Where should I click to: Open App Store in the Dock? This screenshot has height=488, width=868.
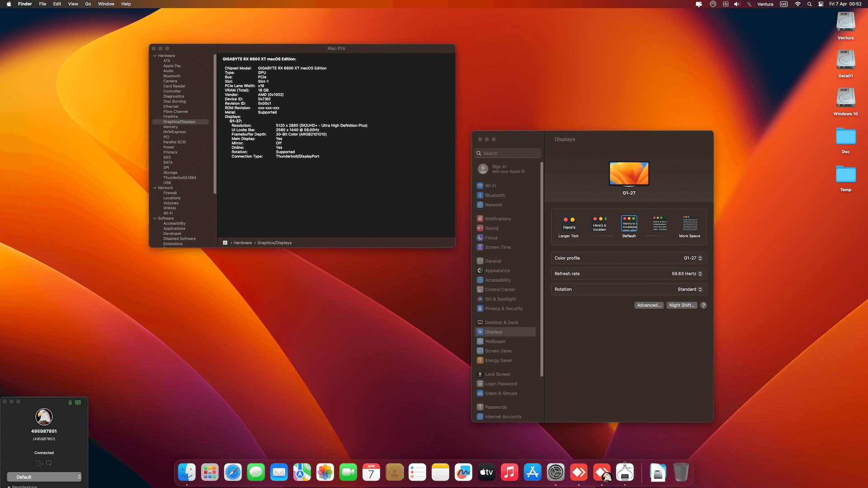pos(533,473)
